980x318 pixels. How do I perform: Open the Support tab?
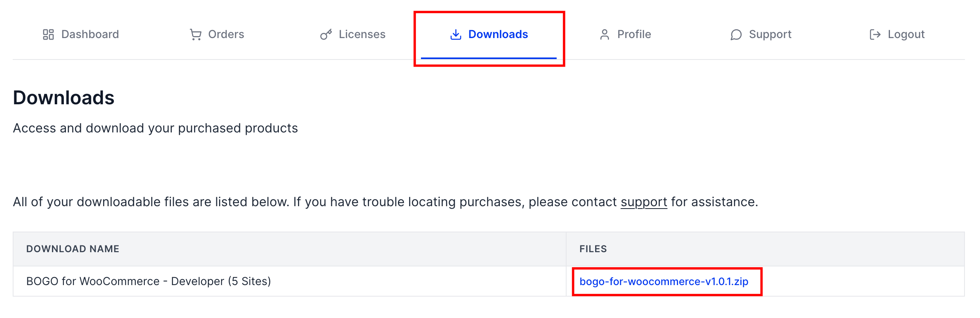pyautogui.click(x=761, y=34)
